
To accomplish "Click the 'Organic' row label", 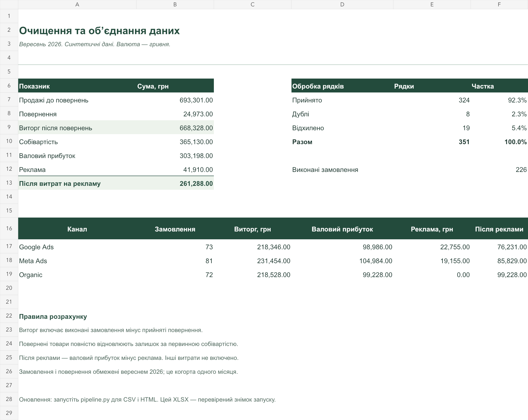I will point(31,275).
